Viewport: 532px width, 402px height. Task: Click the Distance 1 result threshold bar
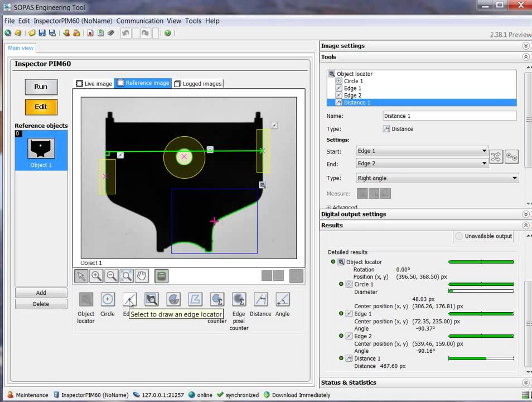[x=481, y=358]
